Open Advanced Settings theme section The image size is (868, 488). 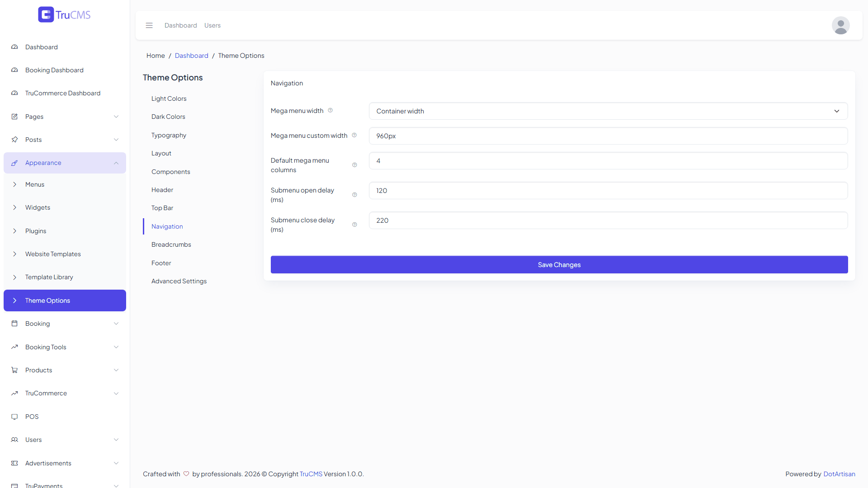click(x=179, y=281)
